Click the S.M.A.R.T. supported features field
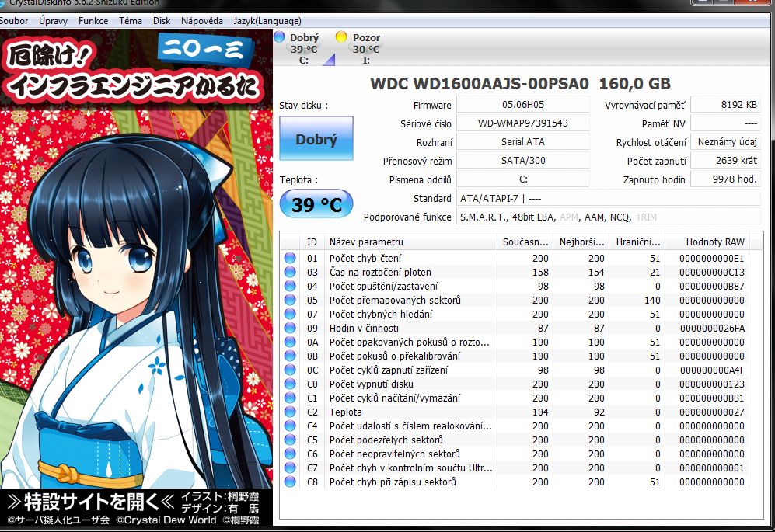Screen dimensions: 775x532 [x=609, y=217]
